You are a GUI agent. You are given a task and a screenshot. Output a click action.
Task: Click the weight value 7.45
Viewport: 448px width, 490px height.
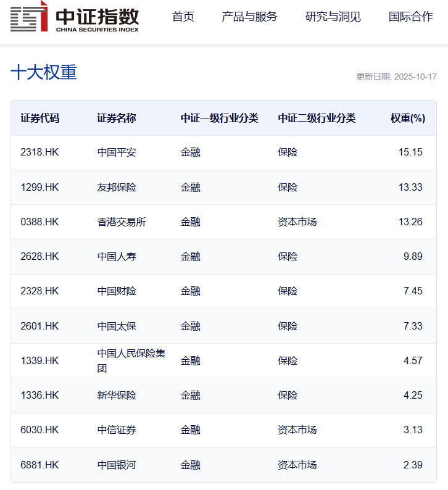pyautogui.click(x=413, y=291)
